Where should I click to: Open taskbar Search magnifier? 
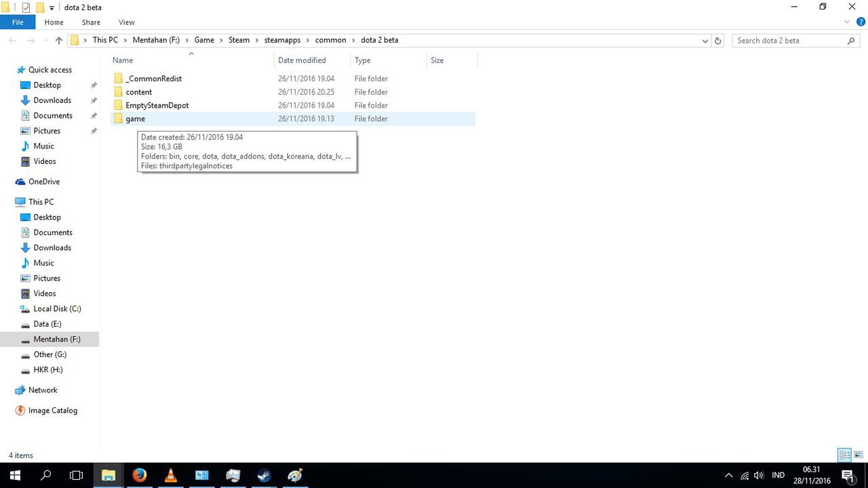pyautogui.click(x=46, y=475)
